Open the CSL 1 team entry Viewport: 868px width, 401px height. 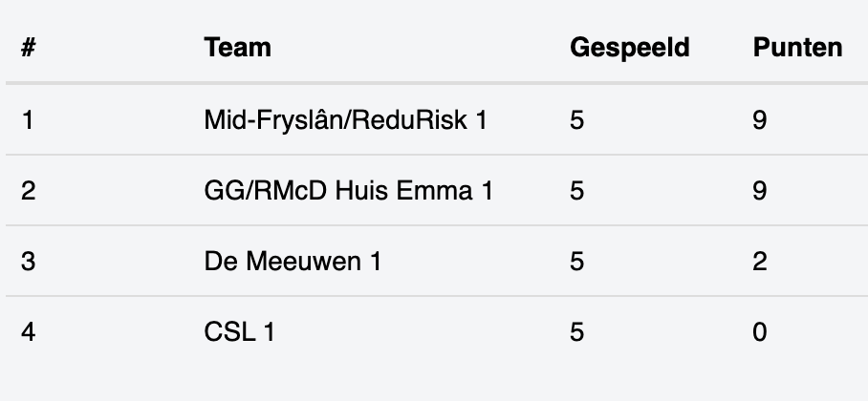tap(239, 332)
